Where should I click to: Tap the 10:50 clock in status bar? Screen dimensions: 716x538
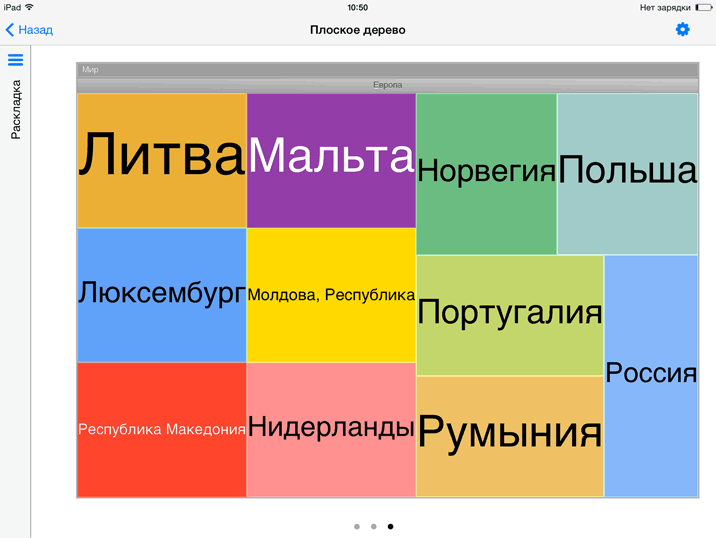[x=358, y=7]
